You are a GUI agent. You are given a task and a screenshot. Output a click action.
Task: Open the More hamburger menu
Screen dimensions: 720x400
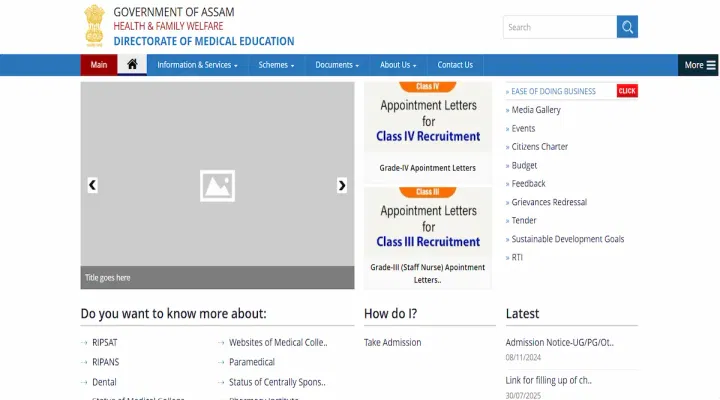point(699,65)
